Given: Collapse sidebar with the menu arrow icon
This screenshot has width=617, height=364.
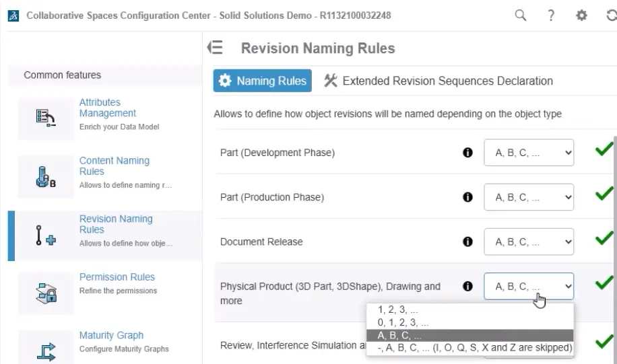Looking at the screenshot, I should 216,48.
